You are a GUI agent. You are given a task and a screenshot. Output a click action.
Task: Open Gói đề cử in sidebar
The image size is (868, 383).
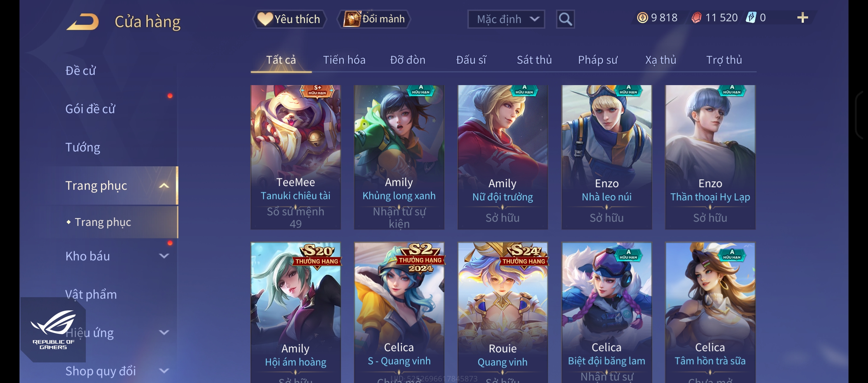(x=90, y=109)
